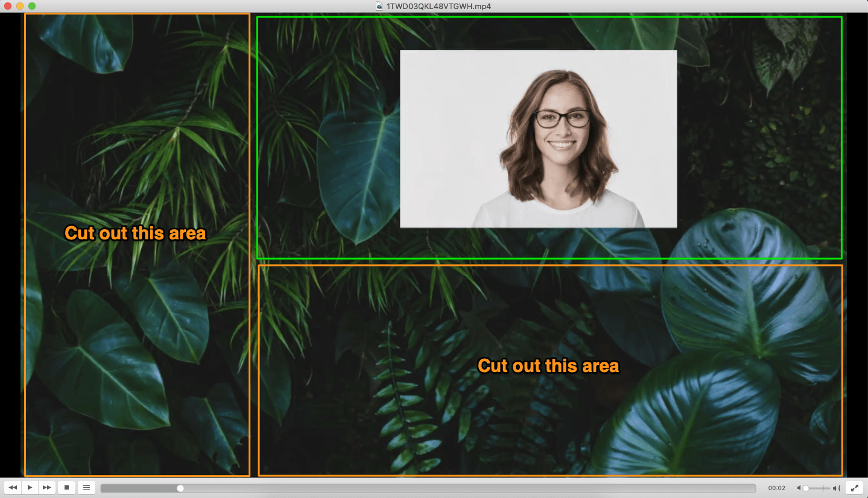Toggle fullscreen mode

click(854, 487)
